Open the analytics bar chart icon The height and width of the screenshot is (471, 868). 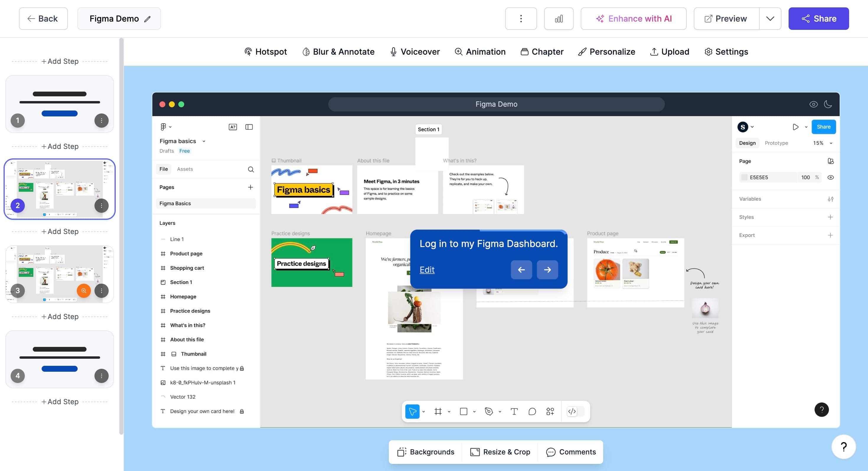pyautogui.click(x=559, y=19)
